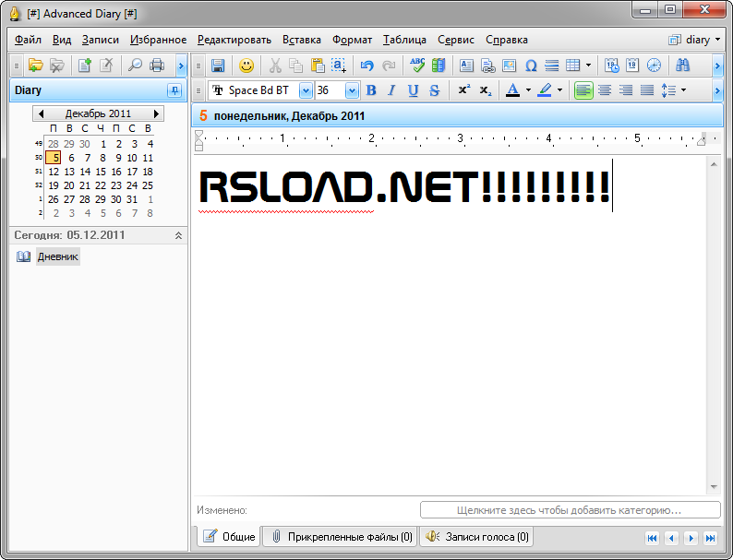Viewport: 733px width, 560px height.
Task: Go to the next entry
Action: click(x=691, y=538)
